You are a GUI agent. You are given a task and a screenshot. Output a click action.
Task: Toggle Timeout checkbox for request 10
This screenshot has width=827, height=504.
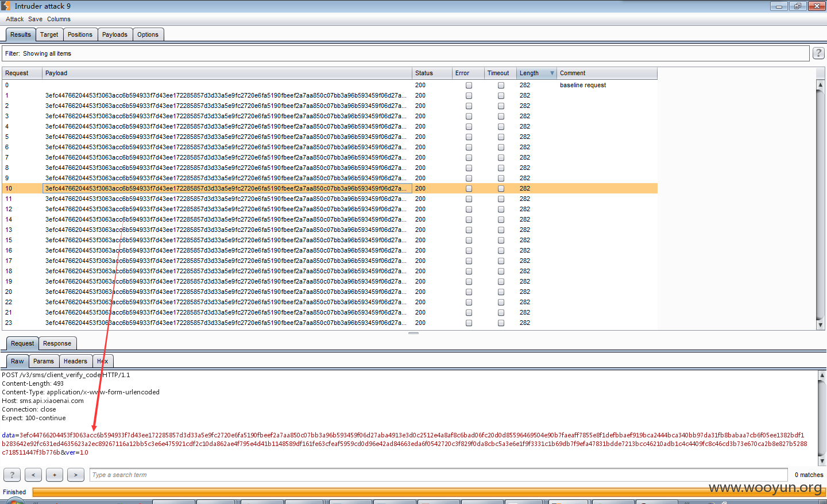pyautogui.click(x=501, y=188)
